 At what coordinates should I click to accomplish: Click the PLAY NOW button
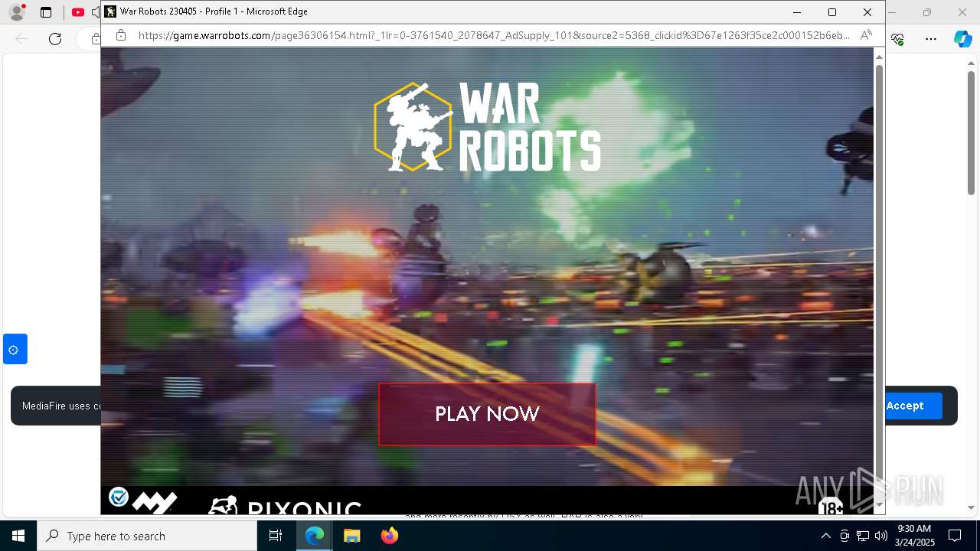coord(487,414)
